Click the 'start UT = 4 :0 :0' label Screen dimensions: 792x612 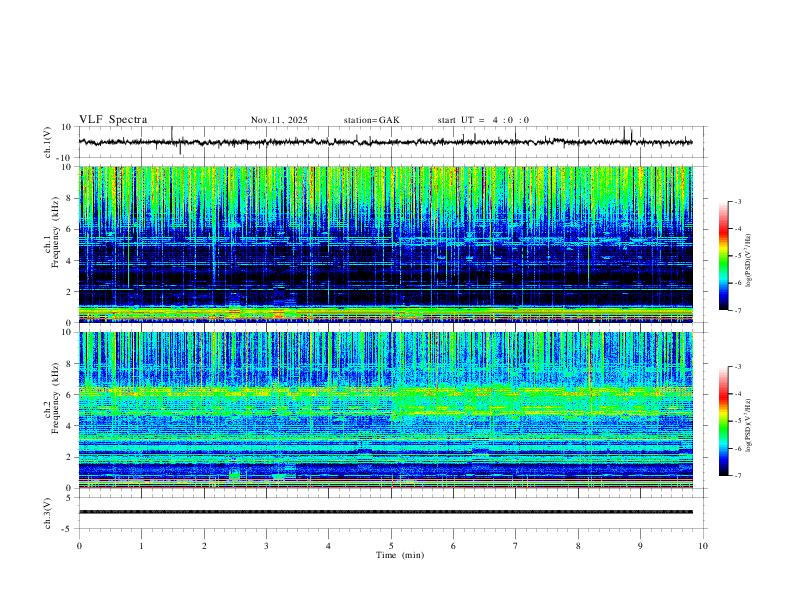click(x=483, y=120)
